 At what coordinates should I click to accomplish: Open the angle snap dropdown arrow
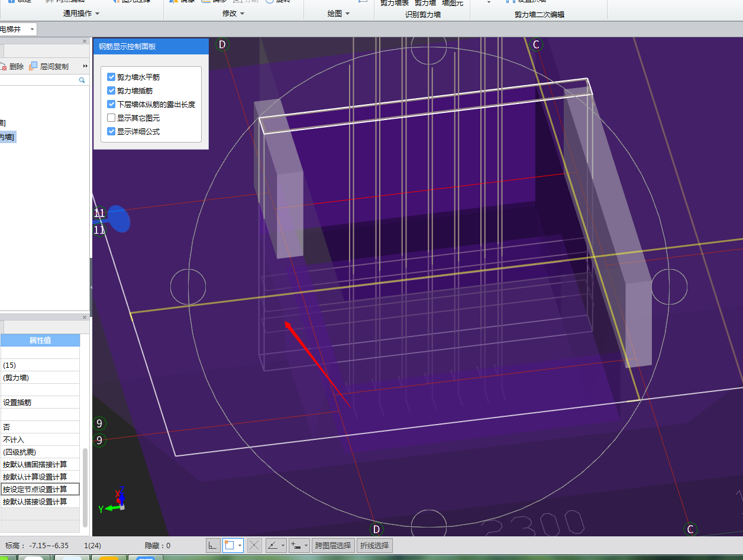pyautogui.click(x=283, y=545)
